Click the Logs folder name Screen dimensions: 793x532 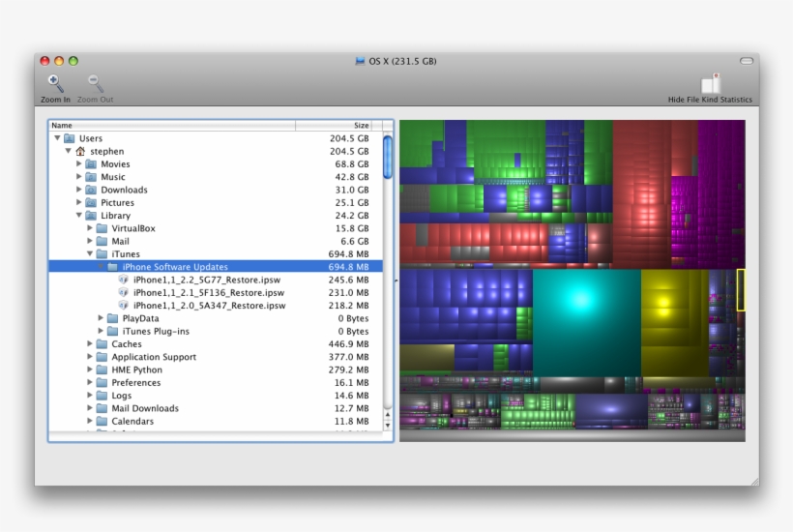coord(122,396)
